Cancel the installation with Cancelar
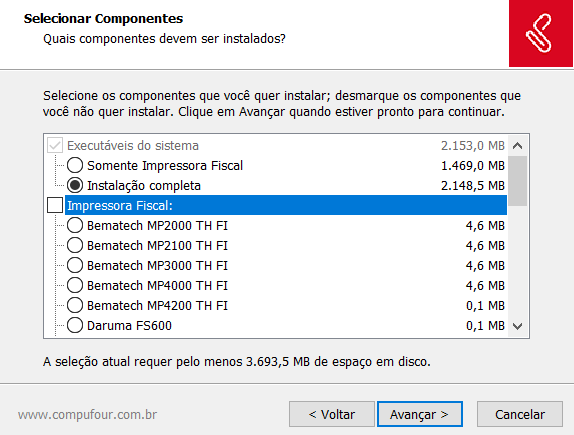This screenshot has height=435, width=574. (x=520, y=414)
